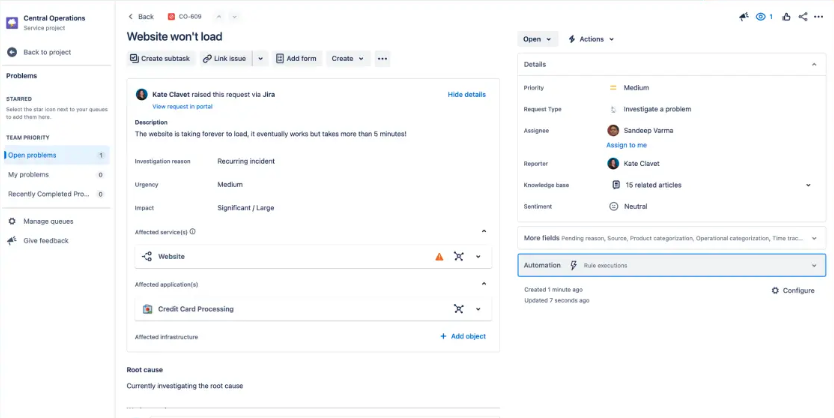This screenshot has width=834, height=418.
Task: Open graph view icon for Credit Card Processing
Action: [x=458, y=309]
